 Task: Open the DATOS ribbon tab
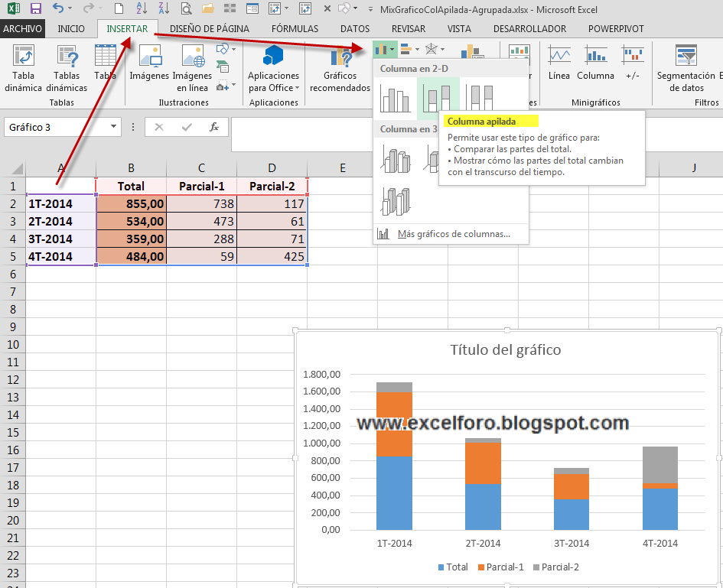point(355,28)
